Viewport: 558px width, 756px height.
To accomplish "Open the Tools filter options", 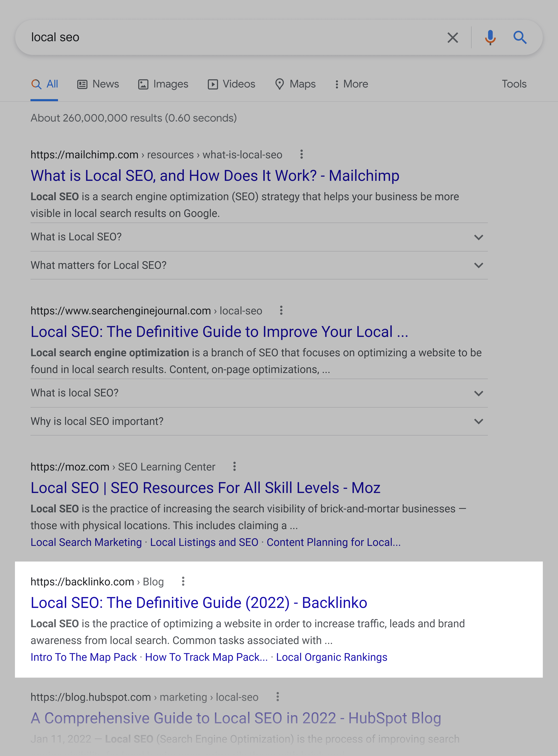I will (514, 84).
